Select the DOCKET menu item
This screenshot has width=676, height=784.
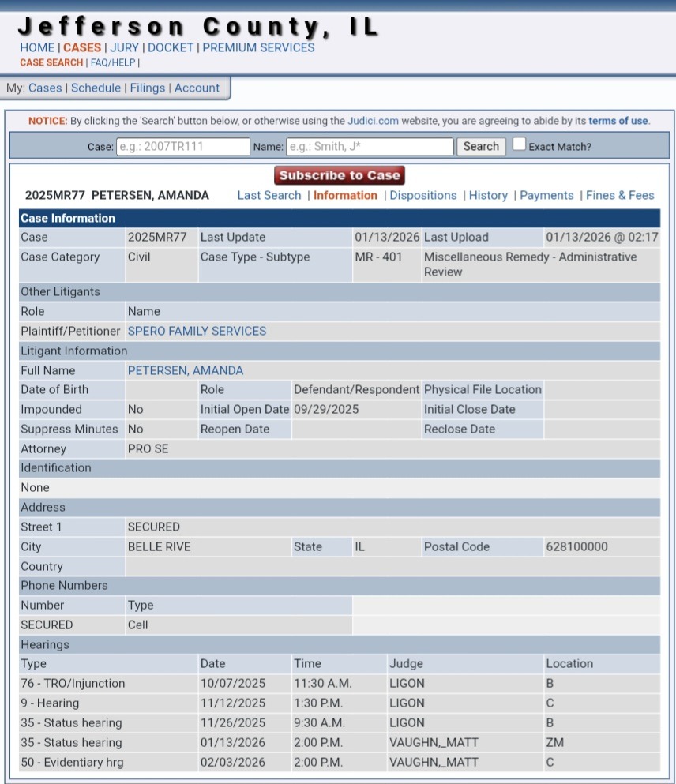(171, 47)
